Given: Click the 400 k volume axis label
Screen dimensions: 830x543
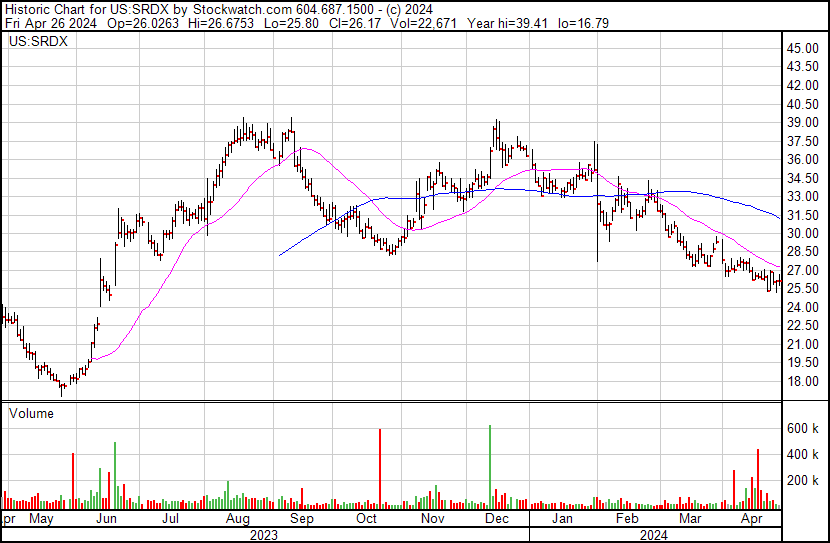Looking at the screenshot, I should (803, 454).
